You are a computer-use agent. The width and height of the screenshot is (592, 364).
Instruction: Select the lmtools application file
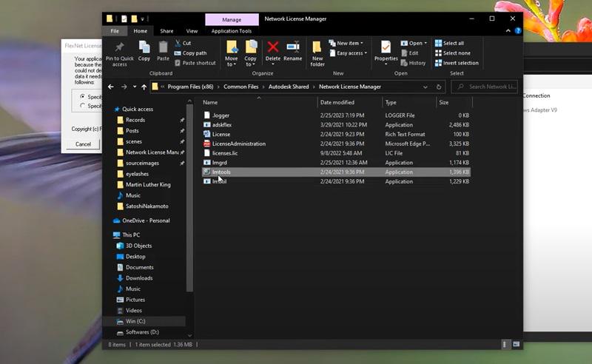pyautogui.click(x=336, y=172)
